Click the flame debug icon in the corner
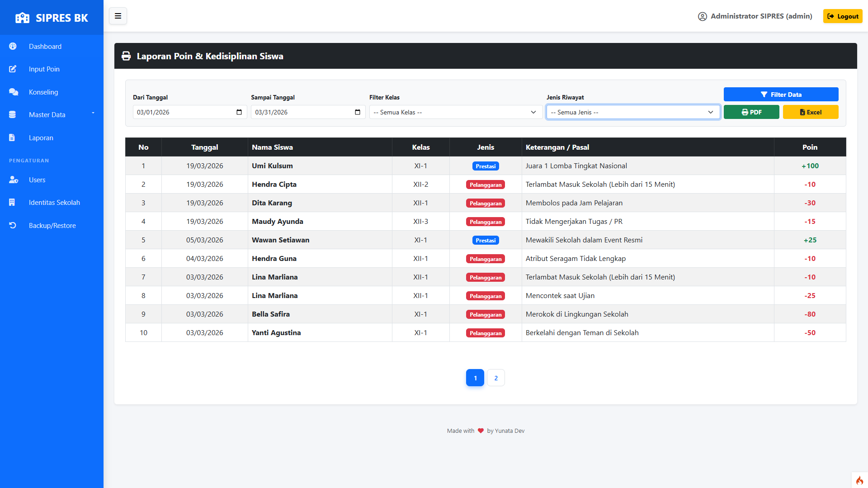The height and width of the screenshot is (488, 868). point(859,480)
